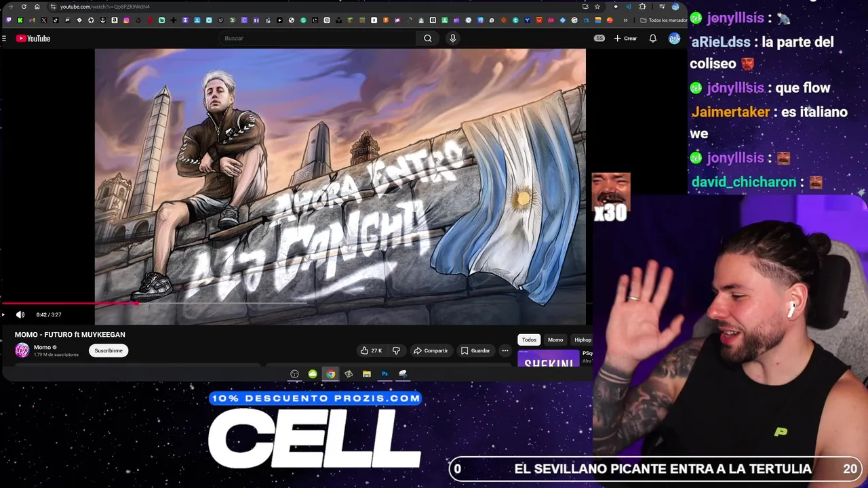Viewport: 868px width, 488px height.
Task: Open the Momo channel avatar
Action: (x=22, y=350)
